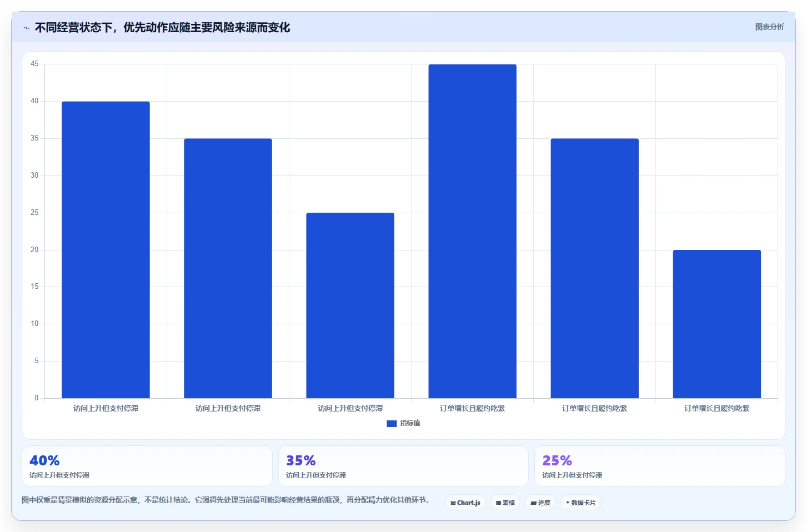Toggle the 指标值 legend color box
This screenshot has width=807, height=532.
pos(392,423)
